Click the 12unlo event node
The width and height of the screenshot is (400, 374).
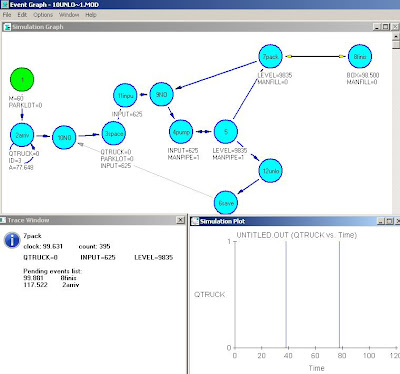coord(271,171)
